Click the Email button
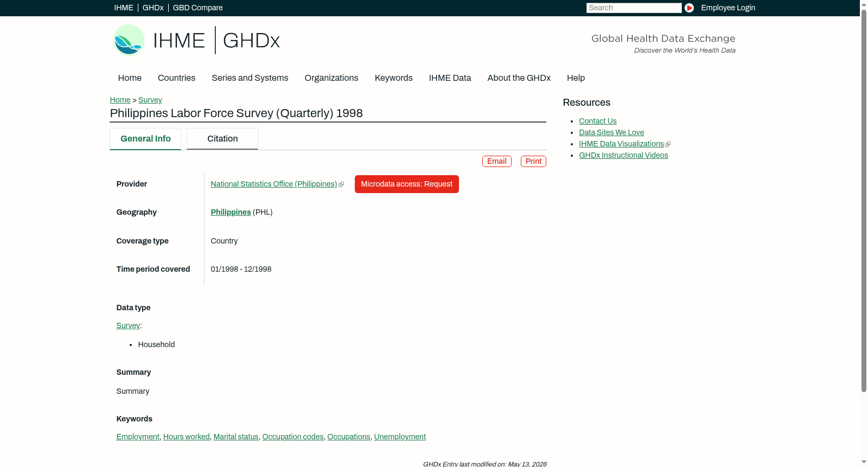The image size is (868, 467). tap(497, 161)
